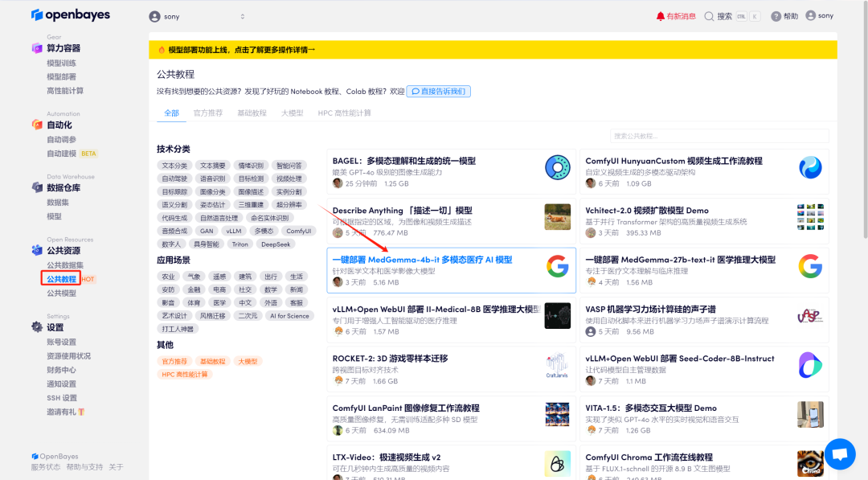Click the VITA-1.5 phone thumbnail
The width and height of the screenshot is (868, 480).
coord(810,415)
